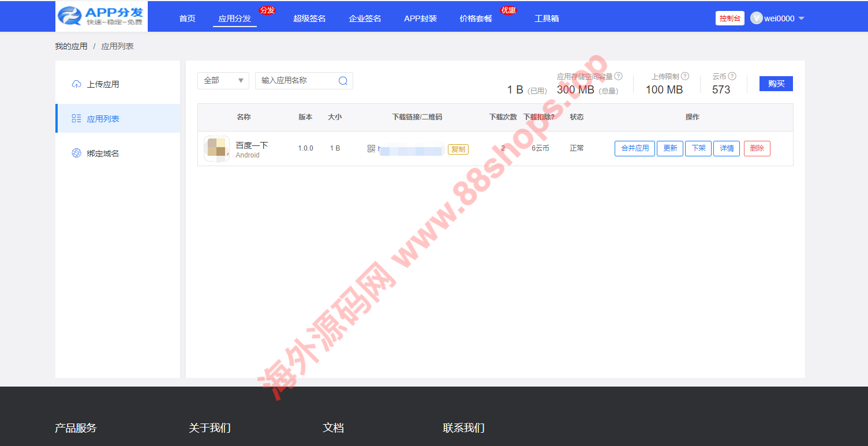Screen dimensions: 868x446
Task: Click the cloud coin help icon
Action: (x=732, y=76)
